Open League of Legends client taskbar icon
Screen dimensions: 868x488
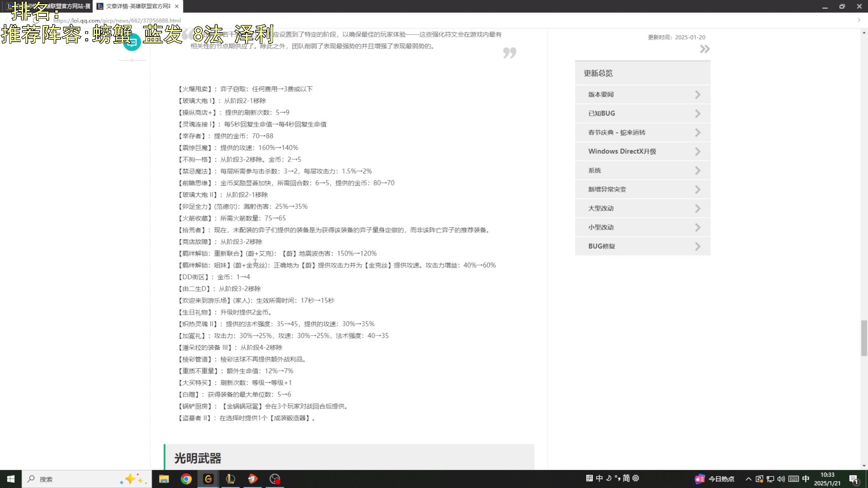[x=230, y=479]
